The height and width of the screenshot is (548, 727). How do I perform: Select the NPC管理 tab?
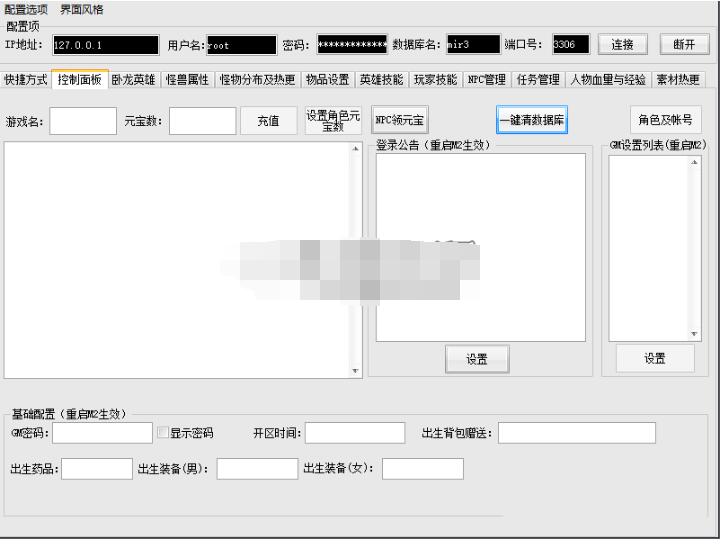tap(486, 80)
